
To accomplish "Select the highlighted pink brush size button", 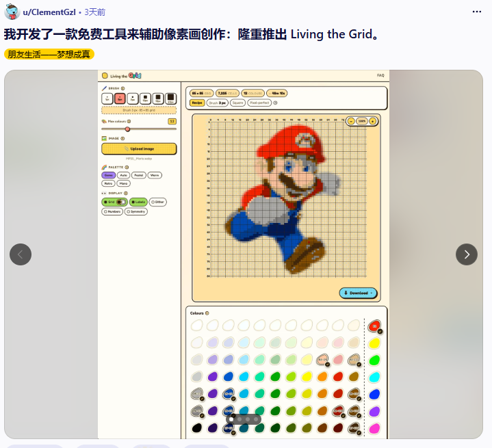I will [x=120, y=98].
